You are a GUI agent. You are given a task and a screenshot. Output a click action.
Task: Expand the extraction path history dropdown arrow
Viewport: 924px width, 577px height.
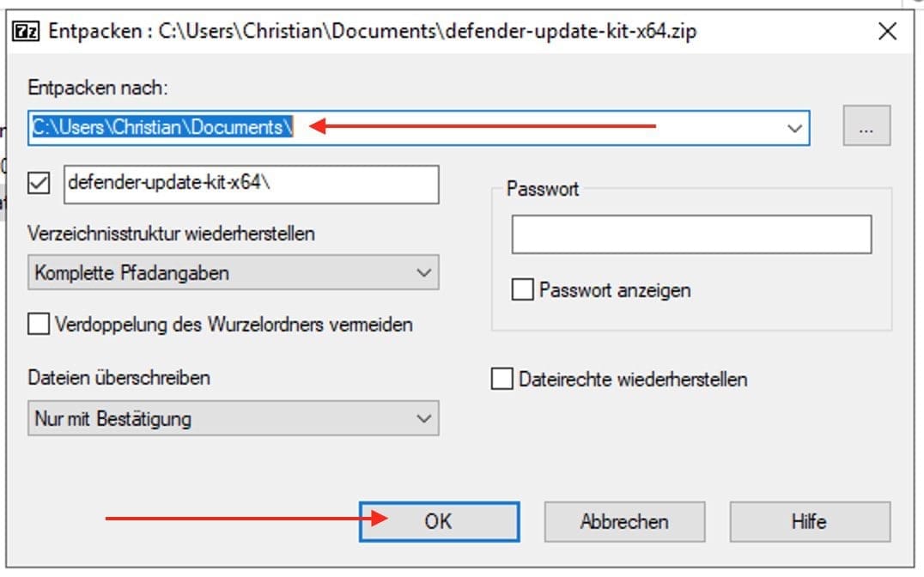(794, 128)
